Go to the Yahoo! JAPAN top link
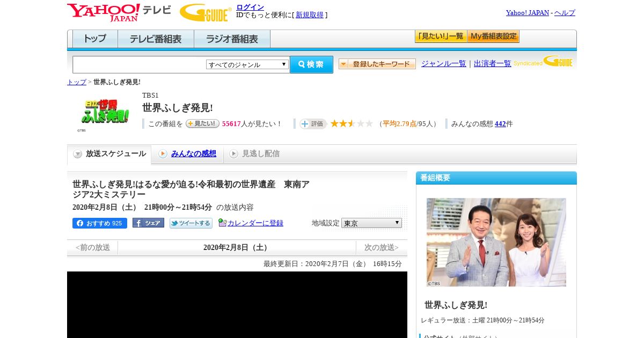This screenshot has height=338, width=644. [528, 13]
